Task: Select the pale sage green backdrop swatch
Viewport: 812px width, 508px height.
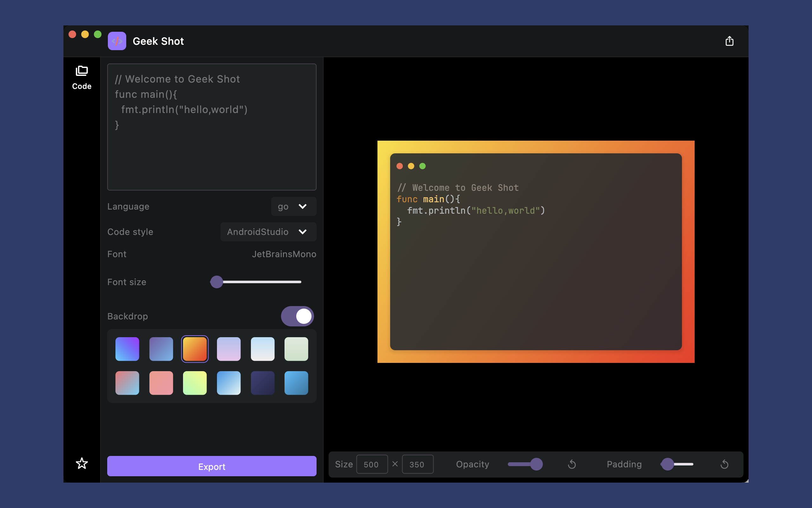Action: 296,349
